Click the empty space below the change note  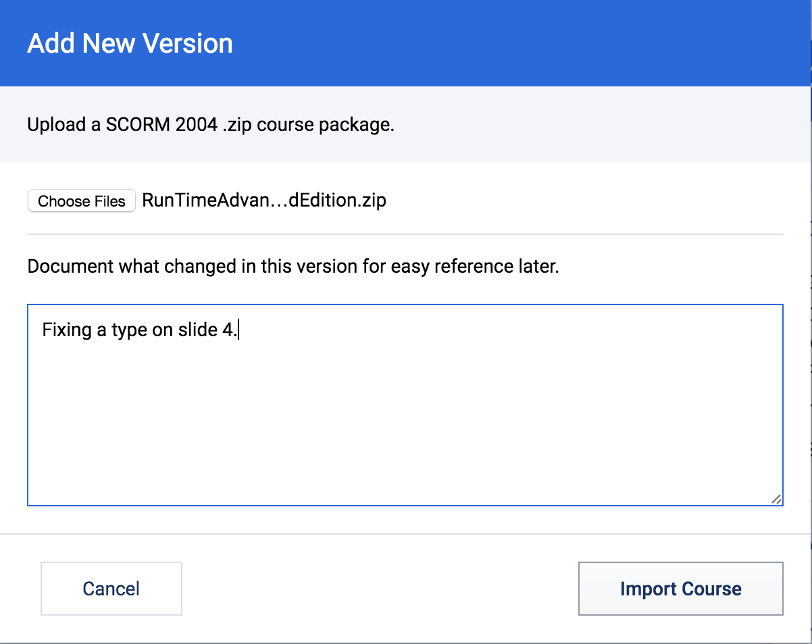tap(405, 439)
